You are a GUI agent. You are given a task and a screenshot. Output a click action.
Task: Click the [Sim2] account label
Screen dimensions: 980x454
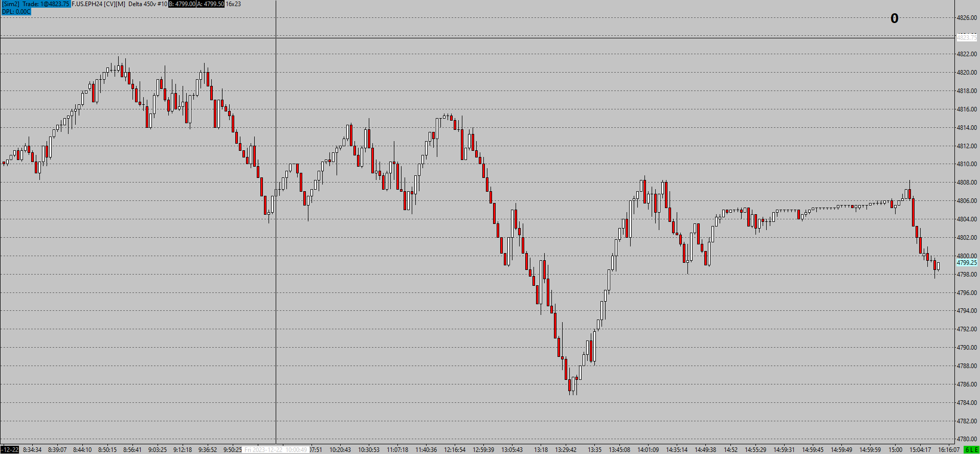[11, 4]
